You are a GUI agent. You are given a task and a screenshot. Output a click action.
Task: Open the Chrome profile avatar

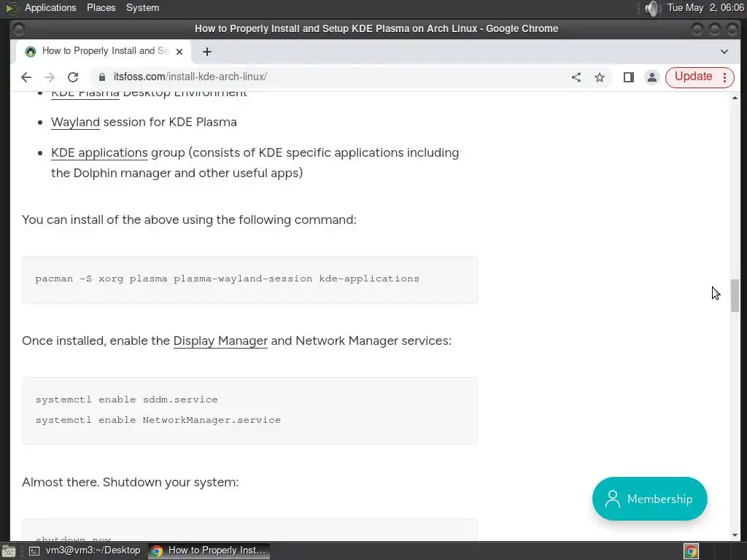coord(651,77)
